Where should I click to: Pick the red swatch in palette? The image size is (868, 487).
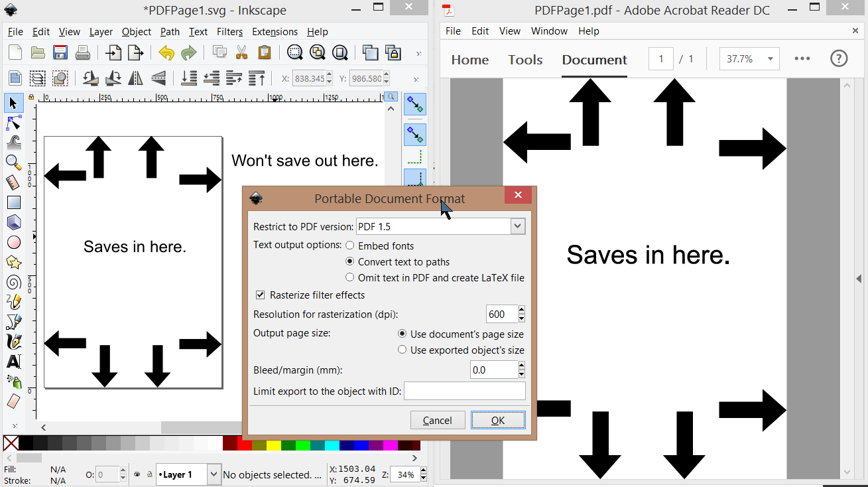click(x=244, y=444)
